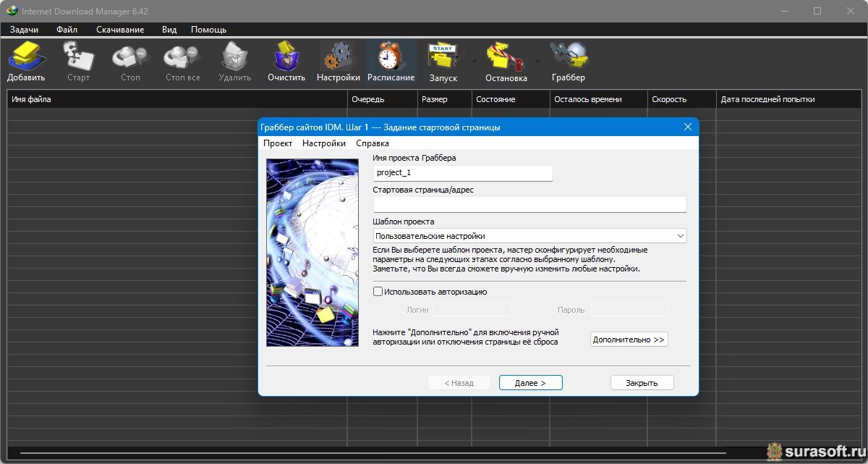Enable the Использовать авторизацию checkbox
868x464 pixels.
(x=378, y=292)
